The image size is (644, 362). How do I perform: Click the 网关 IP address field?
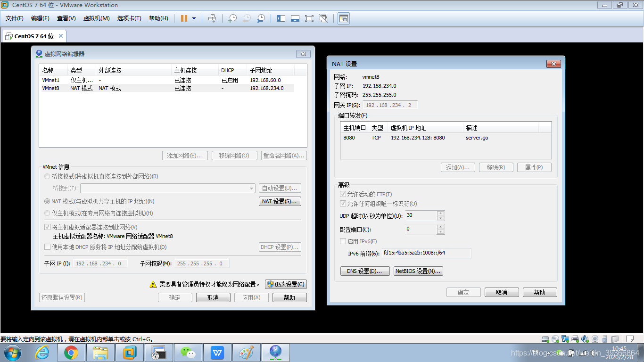[x=389, y=105]
